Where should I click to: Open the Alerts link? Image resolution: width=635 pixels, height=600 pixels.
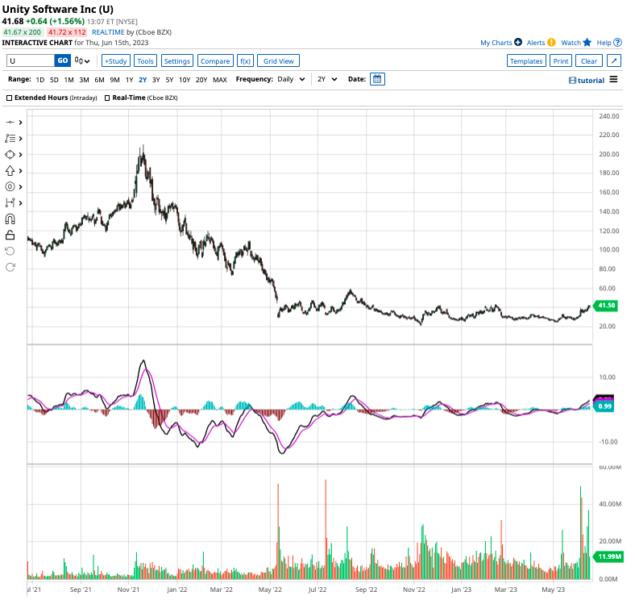(x=536, y=43)
